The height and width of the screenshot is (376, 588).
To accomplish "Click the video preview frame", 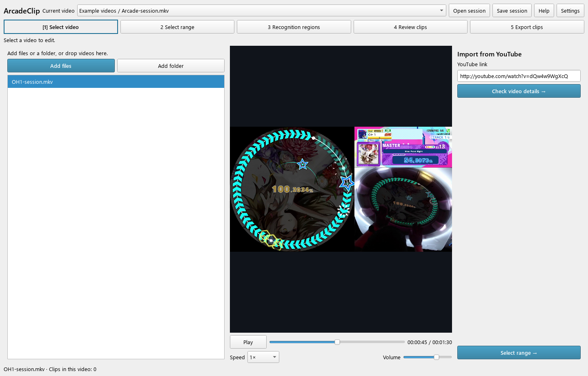I will 341,189.
